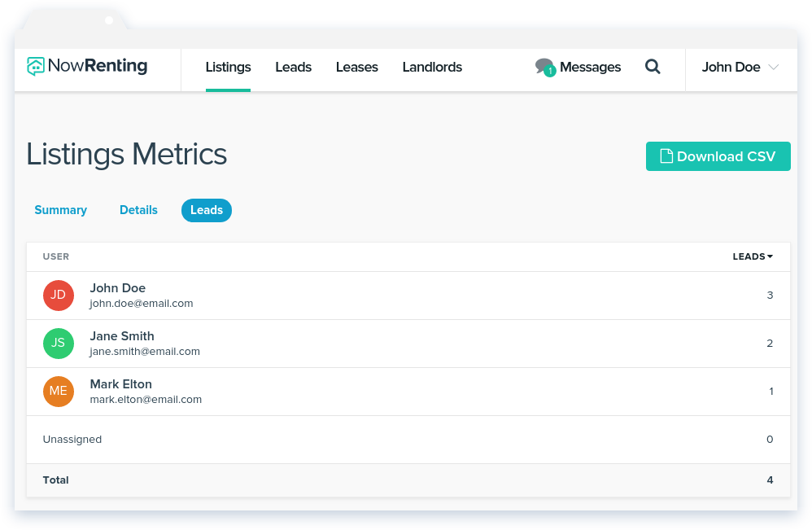This screenshot has width=812, height=530.
Task: Click mark.elton@email.com address
Action: point(146,400)
